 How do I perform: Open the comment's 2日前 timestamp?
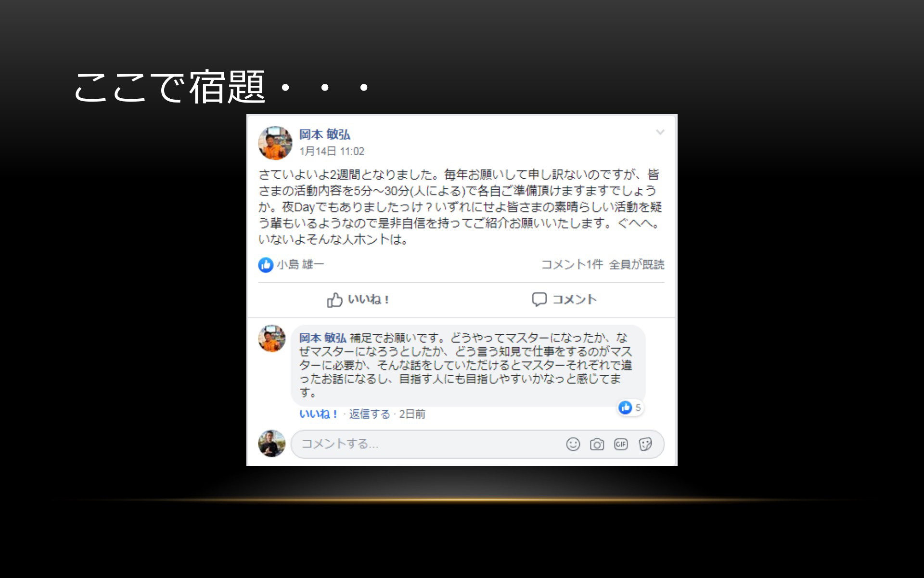pyautogui.click(x=412, y=414)
